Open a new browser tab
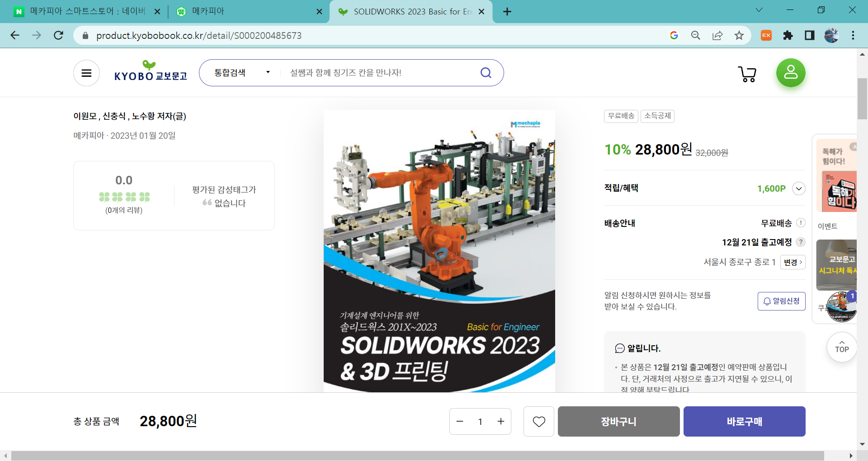Image resolution: width=868 pixels, height=461 pixels. [x=507, y=12]
